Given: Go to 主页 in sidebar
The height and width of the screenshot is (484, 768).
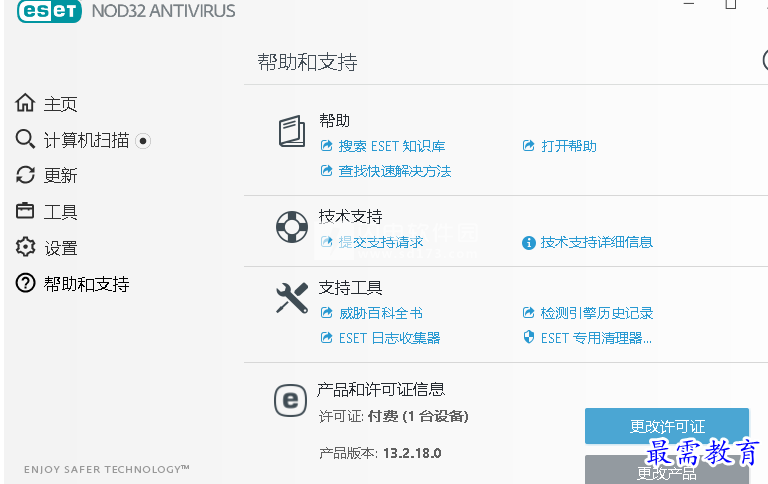Looking at the screenshot, I should pyautogui.click(x=60, y=104).
